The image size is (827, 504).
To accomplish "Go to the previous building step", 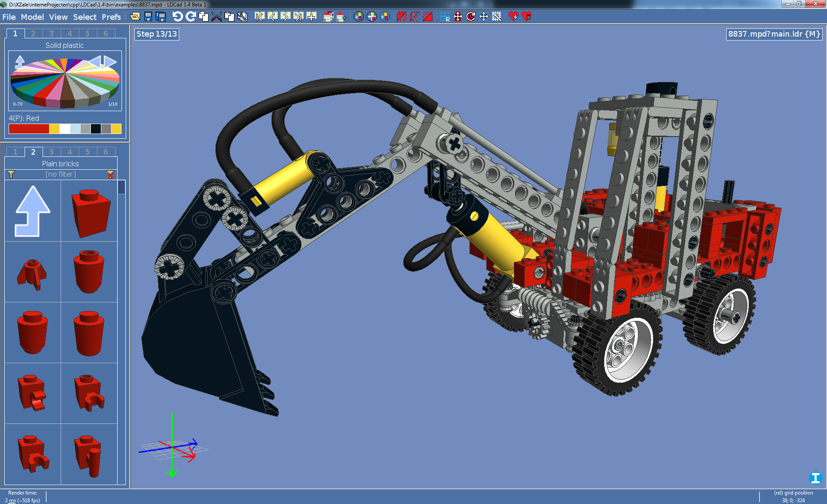I will [272, 17].
